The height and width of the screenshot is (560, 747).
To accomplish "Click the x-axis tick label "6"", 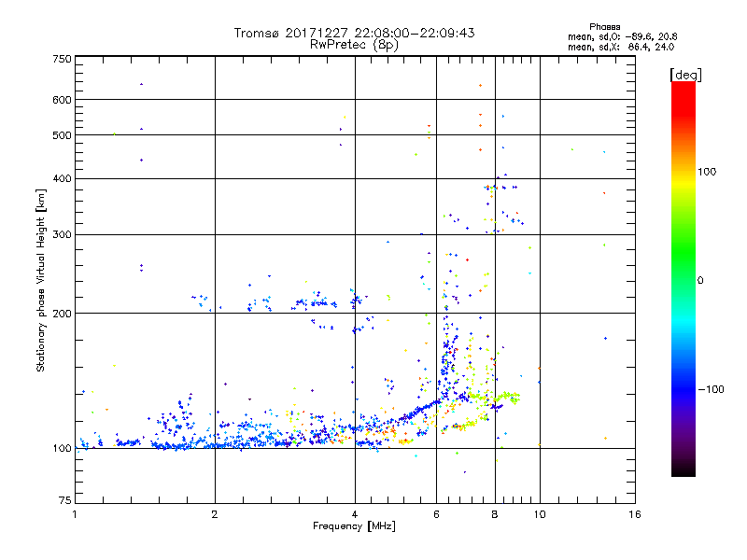I will tap(436, 514).
